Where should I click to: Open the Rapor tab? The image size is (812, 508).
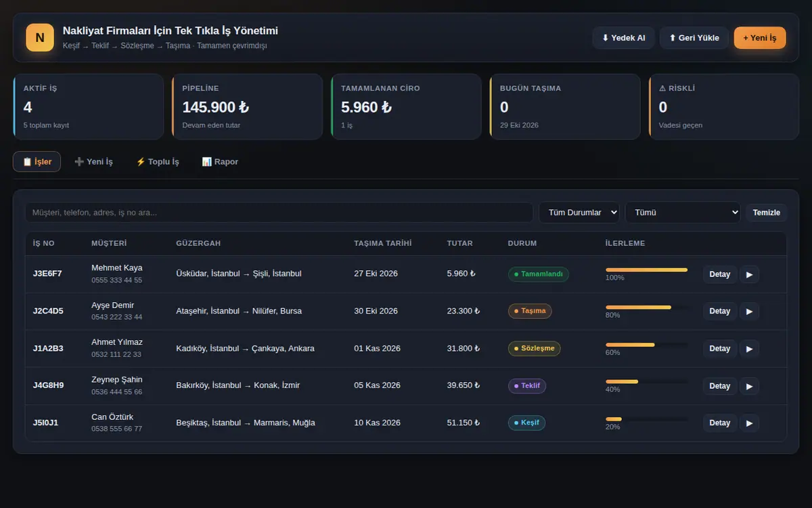point(220,162)
